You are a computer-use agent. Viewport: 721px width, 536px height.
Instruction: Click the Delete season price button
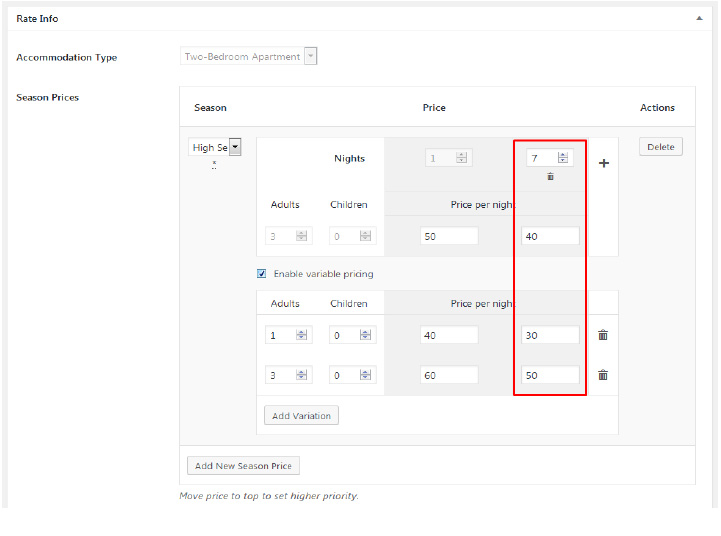tap(660, 147)
